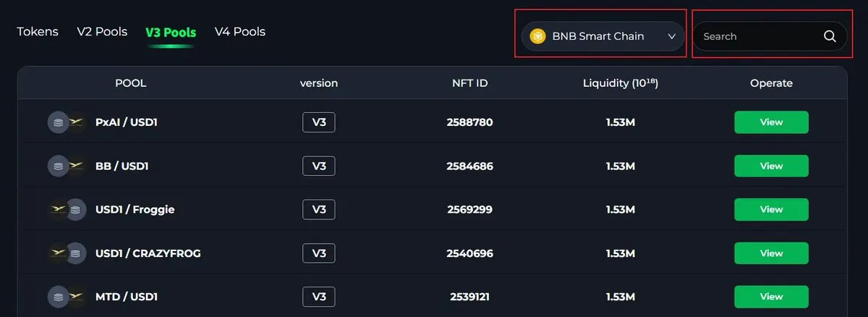The height and width of the screenshot is (317, 868).
Task: Open the BNB Smart Chain network dropdown
Action: coord(603,36)
